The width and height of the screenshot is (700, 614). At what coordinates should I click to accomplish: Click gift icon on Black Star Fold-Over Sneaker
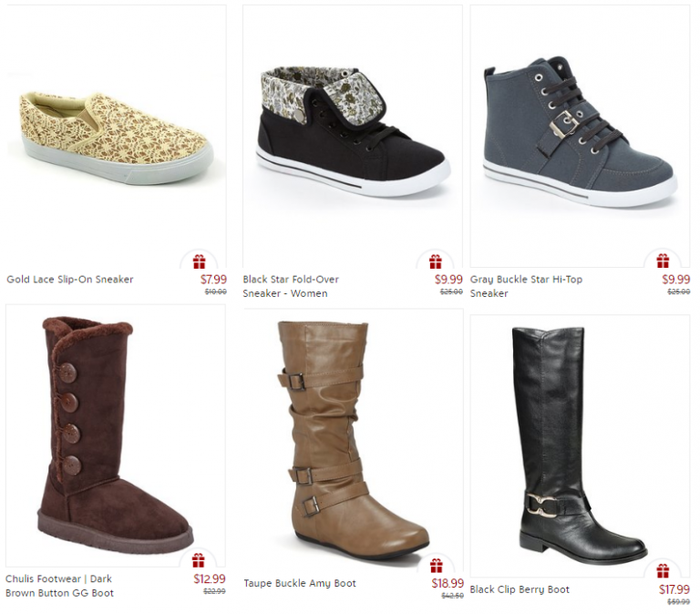[x=436, y=261]
